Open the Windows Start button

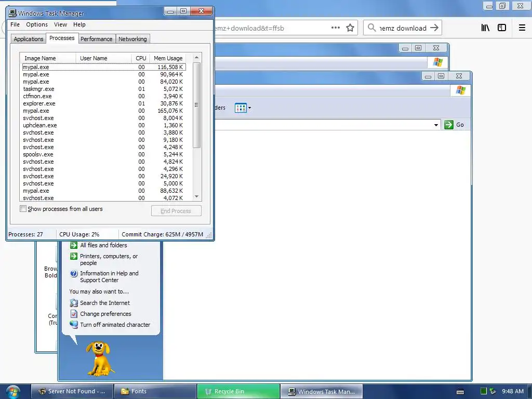click(x=13, y=392)
